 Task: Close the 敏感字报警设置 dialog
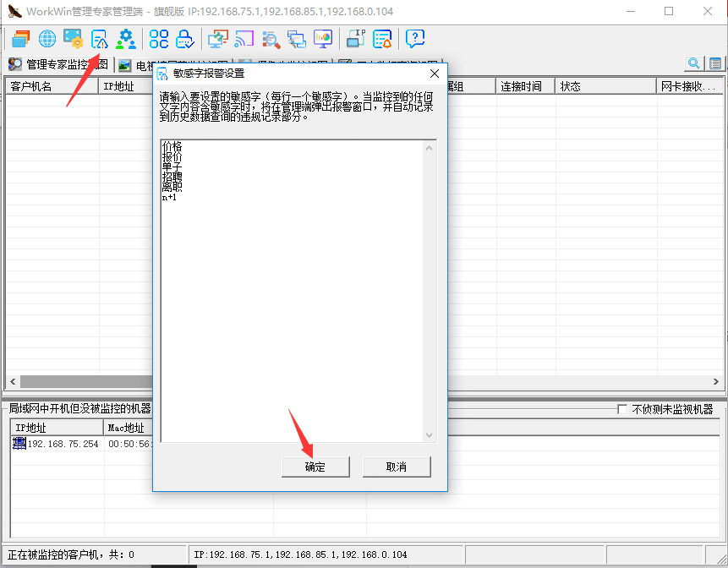pos(435,74)
